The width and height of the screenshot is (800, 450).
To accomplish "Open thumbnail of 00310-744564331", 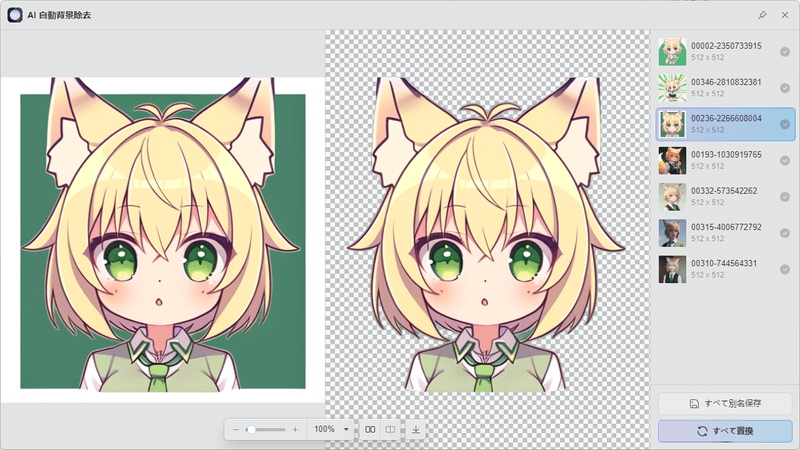I will tap(671, 269).
